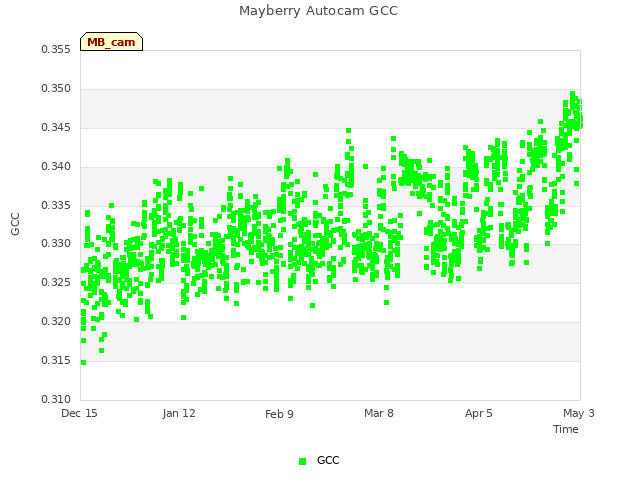
Task: Click the MB_cam tab label
Action: pyautogui.click(x=111, y=42)
